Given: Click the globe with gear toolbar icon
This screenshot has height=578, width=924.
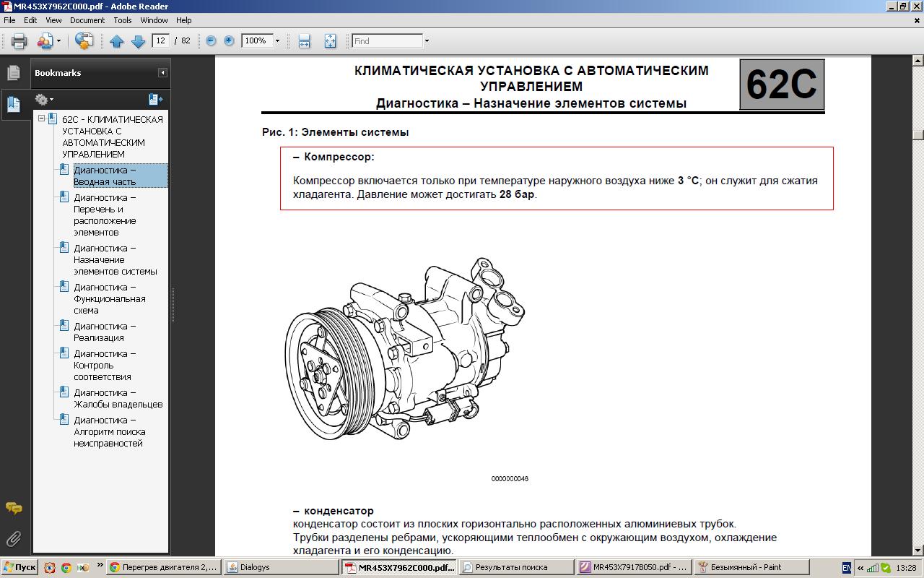Looking at the screenshot, I should [84, 41].
